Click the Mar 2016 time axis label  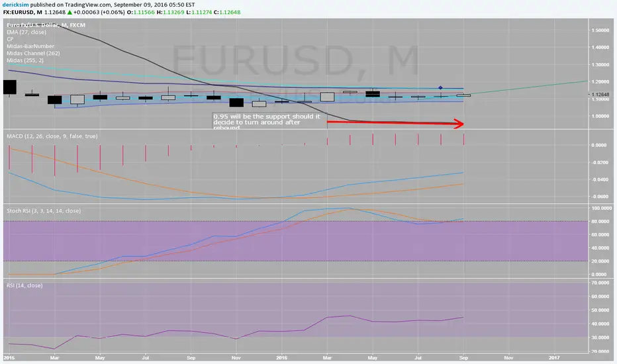coord(327,357)
